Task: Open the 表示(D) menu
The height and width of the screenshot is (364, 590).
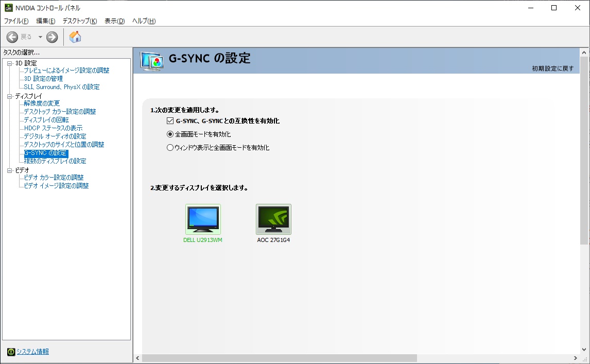Action: 114,21
